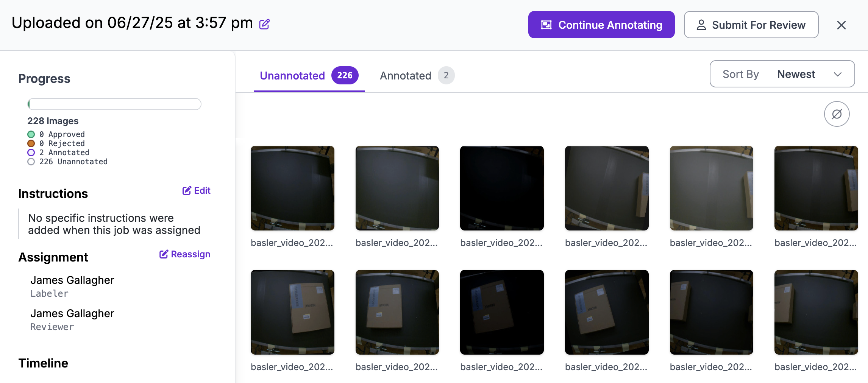Click the Reassign pencil icon
The image size is (868, 383).
[164, 254]
